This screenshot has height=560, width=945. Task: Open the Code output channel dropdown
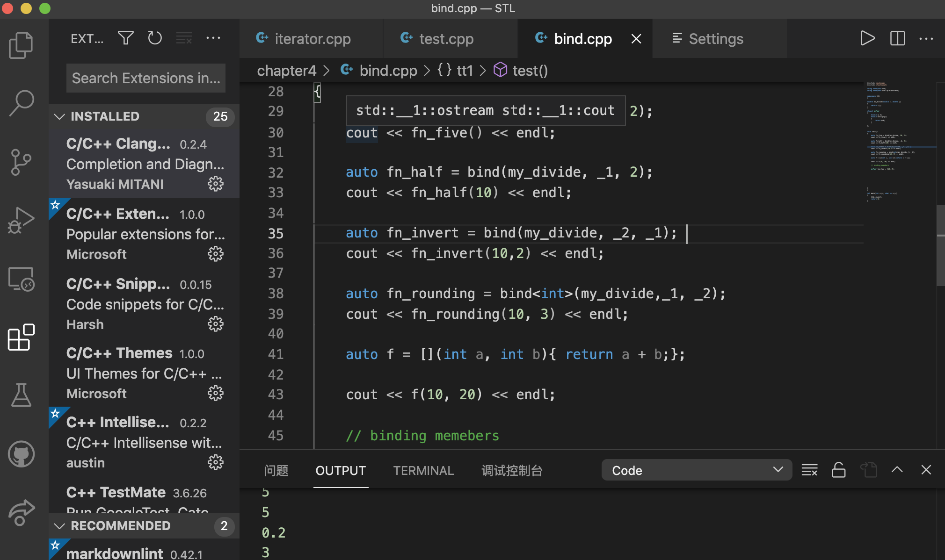point(697,470)
